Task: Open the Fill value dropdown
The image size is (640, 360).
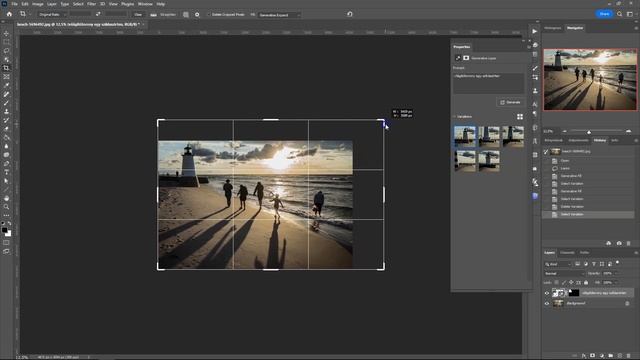Action: pos(616,282)
